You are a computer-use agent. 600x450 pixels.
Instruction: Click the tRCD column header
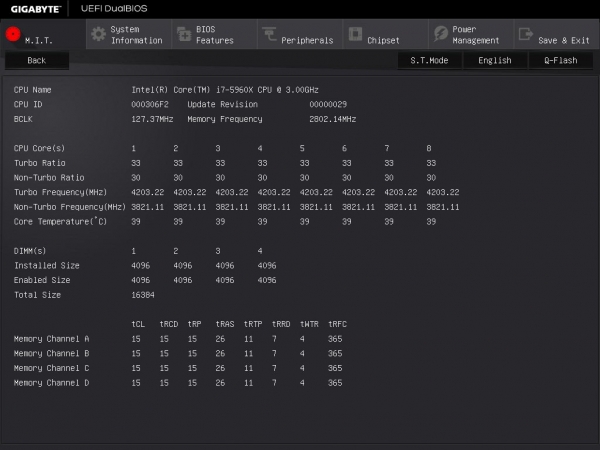(x=169, y=324)
